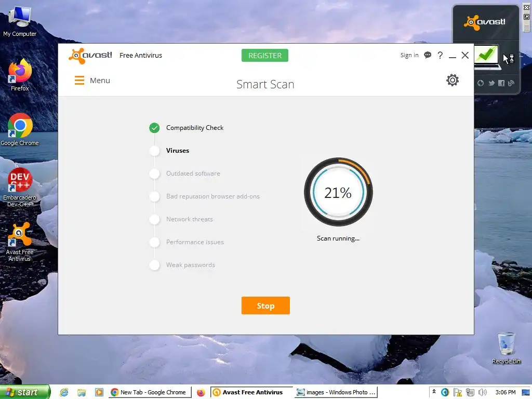The image size is (532, 399).
Task: Click the 21% scan progress circle
Action: click(x=338, y=192)
